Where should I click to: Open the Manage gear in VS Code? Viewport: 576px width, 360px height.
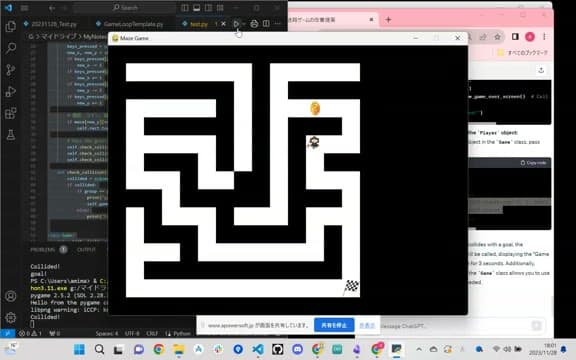pyautogui.click(x=11, y=317)
